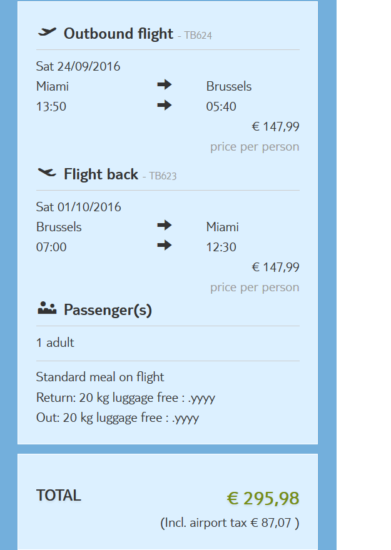
Task: Click Out: 20 kg luggage free line
Action: (x=117, y=418)
